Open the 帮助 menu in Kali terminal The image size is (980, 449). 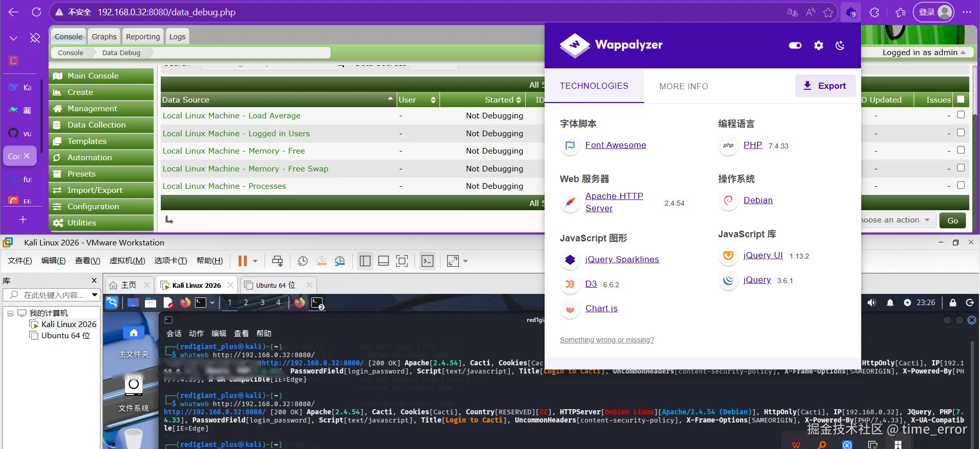(264, 334)
